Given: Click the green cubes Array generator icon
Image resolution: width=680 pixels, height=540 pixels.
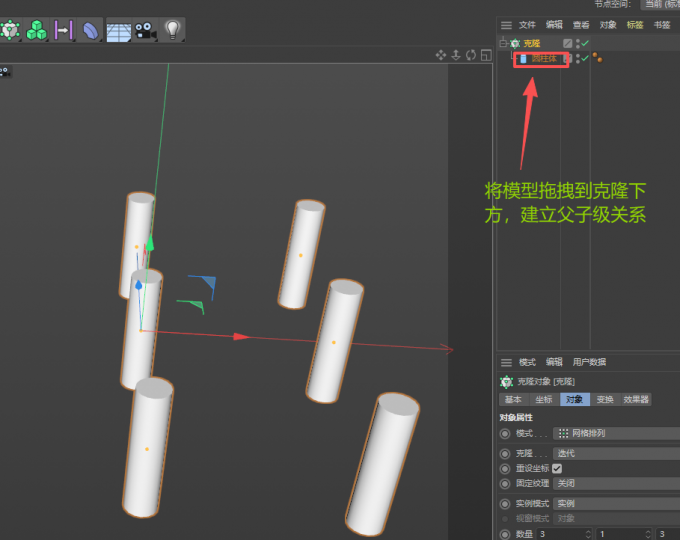Looking at the screenshot, I should click(36, 30).
